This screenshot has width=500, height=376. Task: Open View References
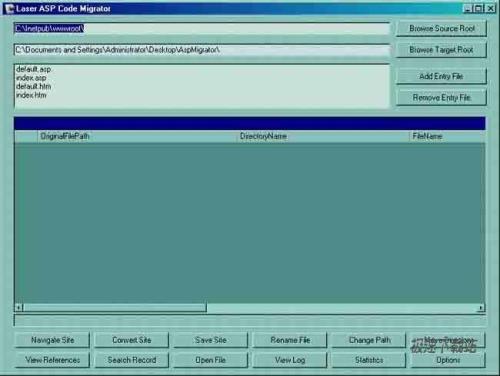pos(52,360)
